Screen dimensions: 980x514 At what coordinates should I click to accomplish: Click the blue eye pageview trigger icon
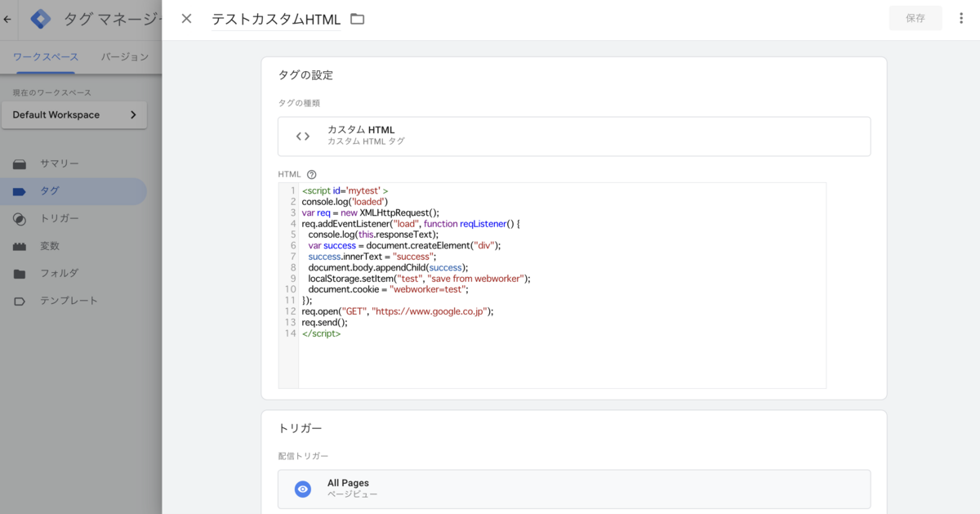pos(303,489)
